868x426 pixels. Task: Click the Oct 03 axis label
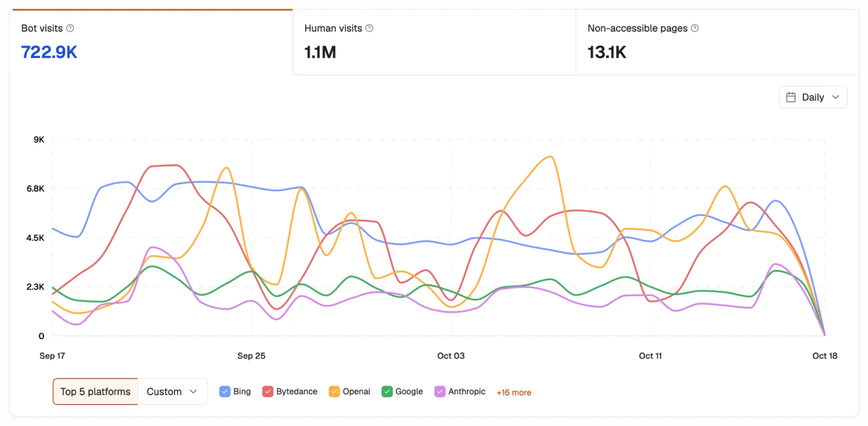451,356
